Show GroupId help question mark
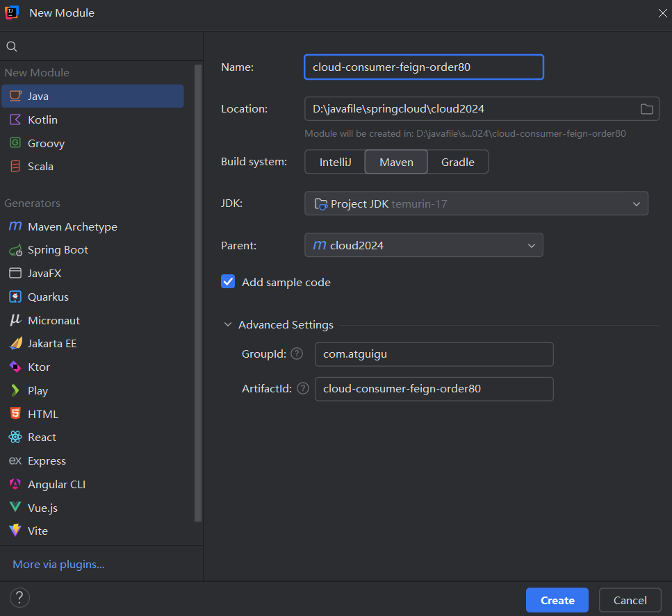This screenshot has height=616, width=672. (x=297, y=354)
